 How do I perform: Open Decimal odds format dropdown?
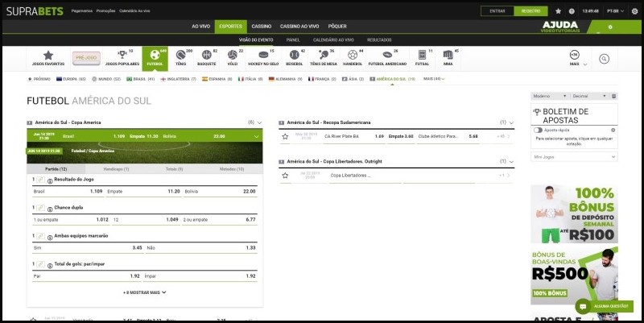(589, 96)
